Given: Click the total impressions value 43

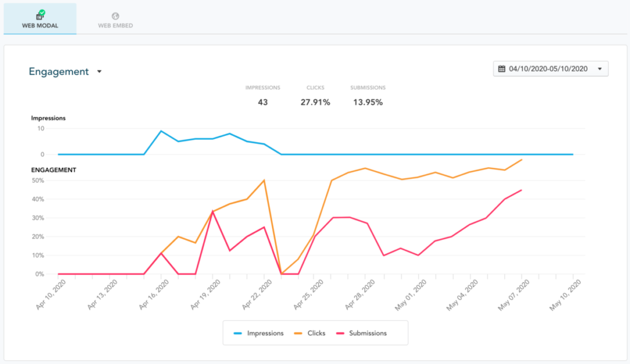Looking at the screenshot, I should [x=263, y=102].
